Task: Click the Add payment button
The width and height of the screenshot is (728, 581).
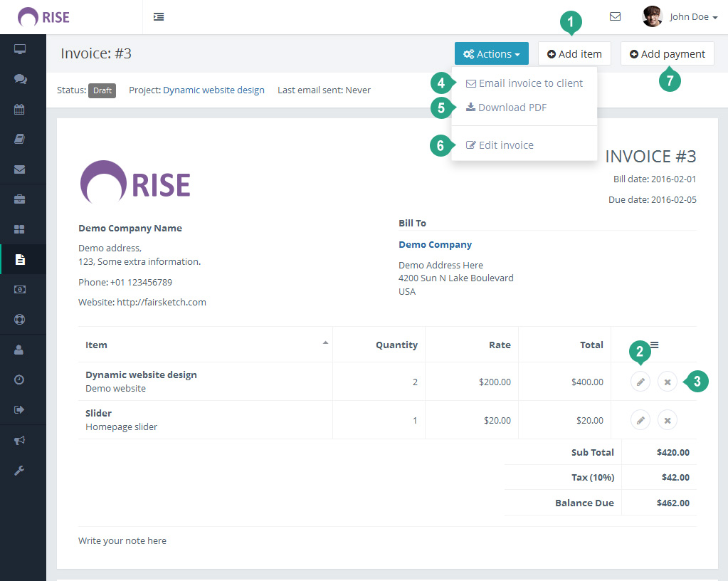Action: (x=667, y=54)
